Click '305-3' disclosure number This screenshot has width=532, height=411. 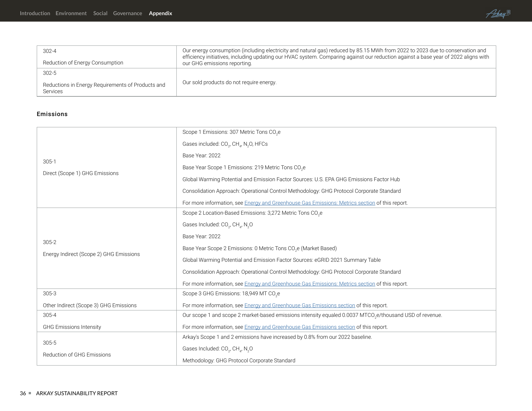pyautogui.click(x=50, y=293)
